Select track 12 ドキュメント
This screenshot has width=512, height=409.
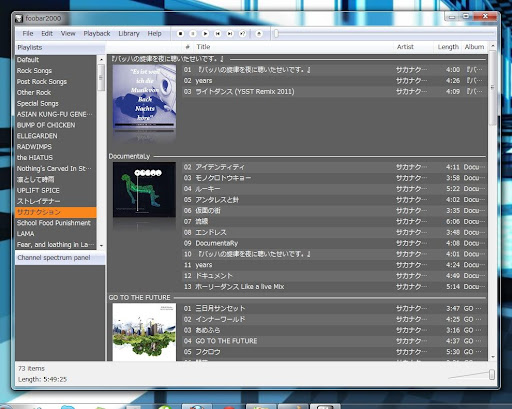(x=334, y=276)
